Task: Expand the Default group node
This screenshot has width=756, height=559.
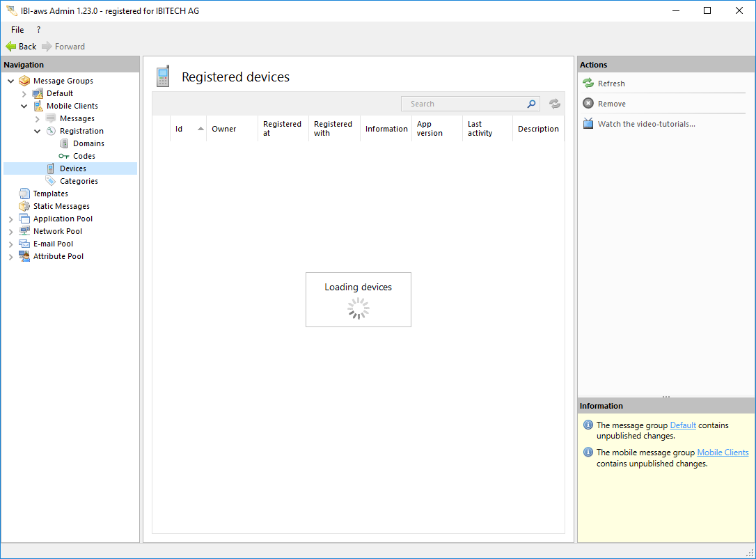Action: tap(24, 93)
